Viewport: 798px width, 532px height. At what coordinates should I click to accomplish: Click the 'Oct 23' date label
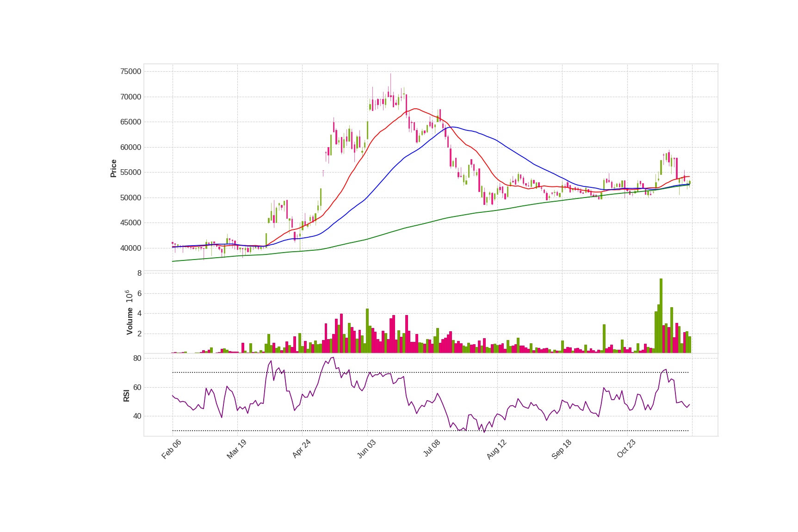coord(626,449)
